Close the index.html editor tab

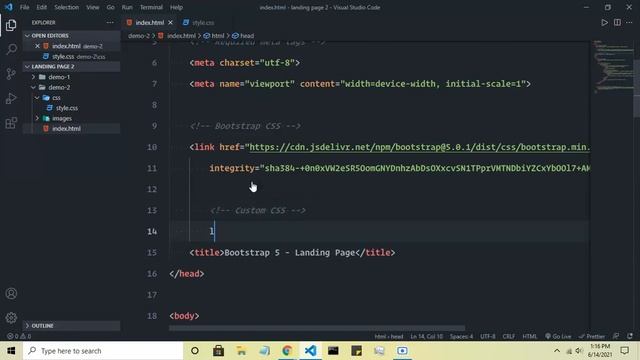[170, 22]
